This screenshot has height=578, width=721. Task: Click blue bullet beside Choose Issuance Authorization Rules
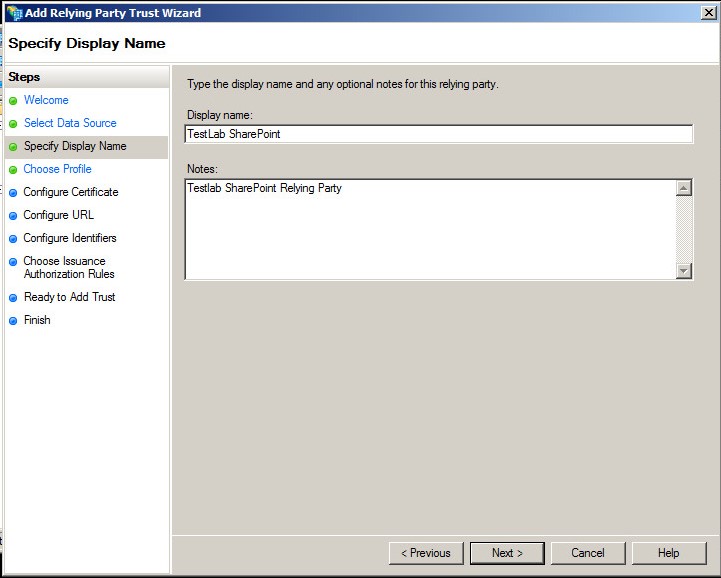pos(13,262)
